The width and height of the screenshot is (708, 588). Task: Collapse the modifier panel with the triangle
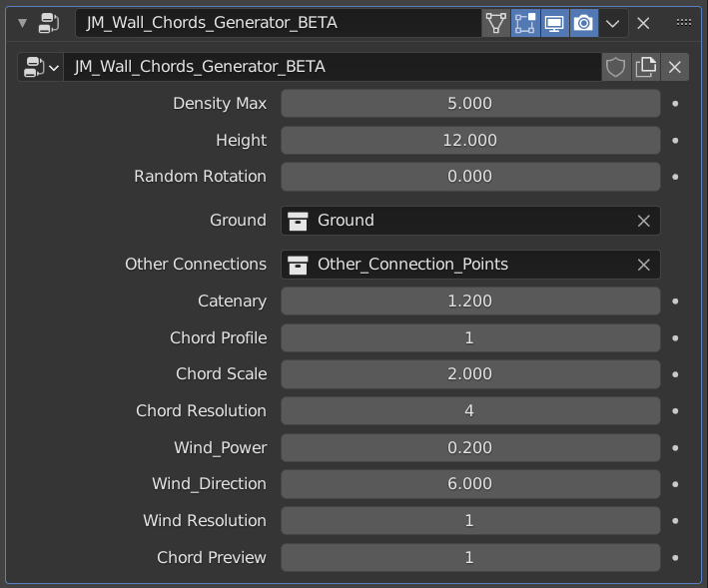[23, 23]
